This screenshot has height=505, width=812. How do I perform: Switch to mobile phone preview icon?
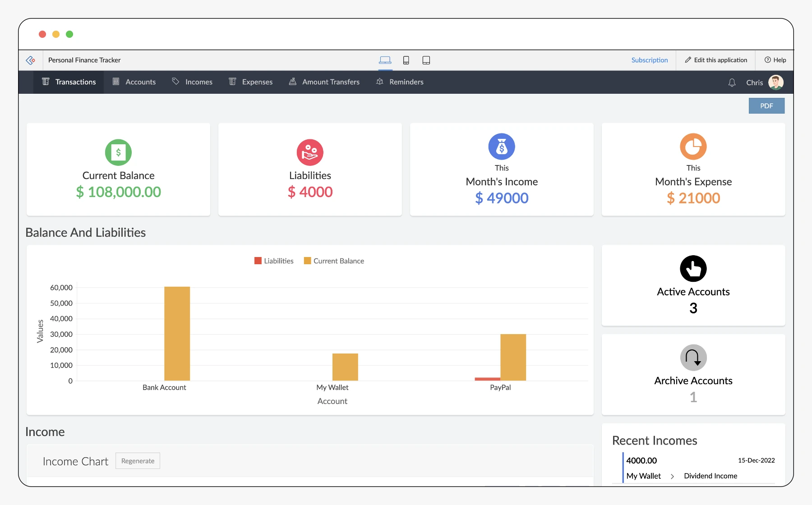406,60
